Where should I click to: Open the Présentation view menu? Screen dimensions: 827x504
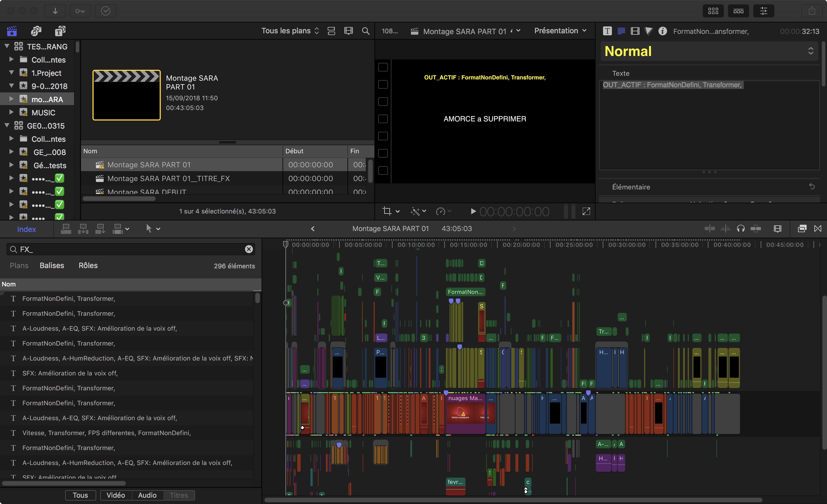[x=560, y=31]
